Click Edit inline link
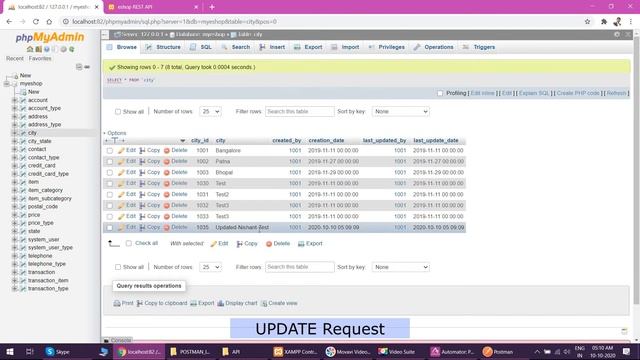The image size is (640, 360). click(x=482, y=93)
